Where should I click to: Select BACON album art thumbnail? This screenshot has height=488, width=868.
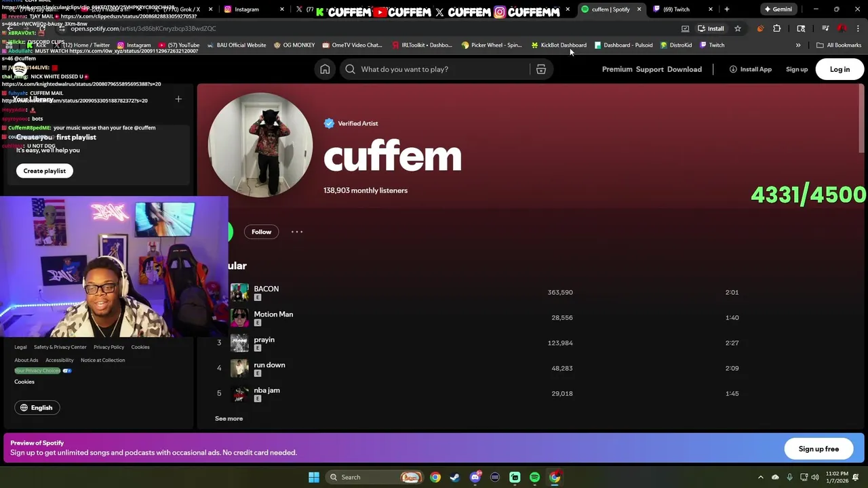239,292
